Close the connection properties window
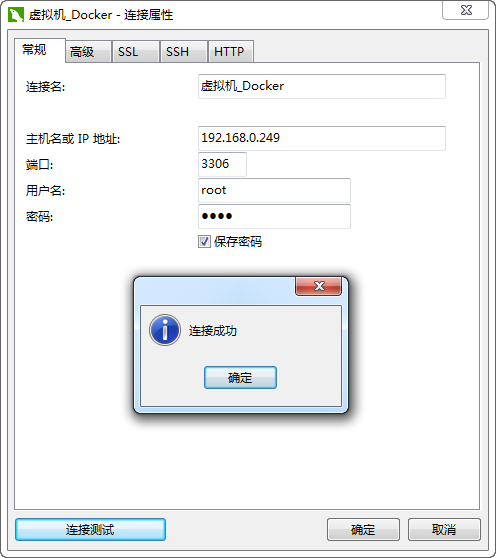This screenshot has height=558, width=496. tap(466, 10)
